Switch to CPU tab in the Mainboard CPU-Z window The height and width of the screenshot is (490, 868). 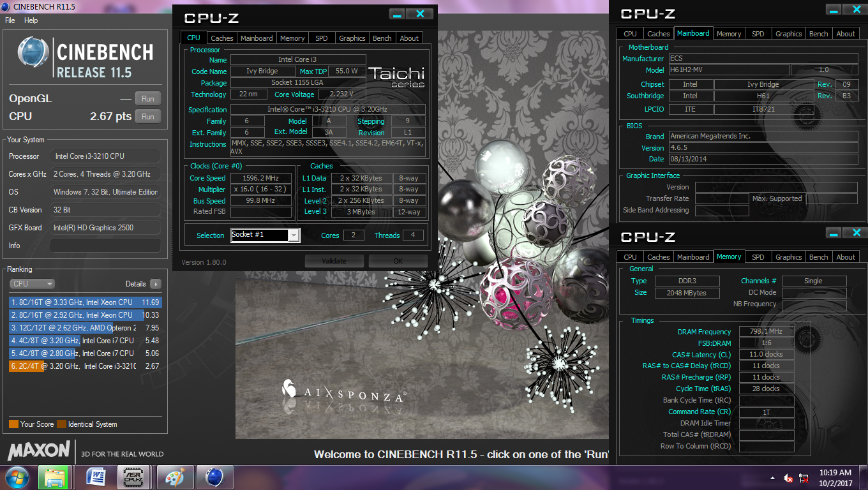[630, 34]
